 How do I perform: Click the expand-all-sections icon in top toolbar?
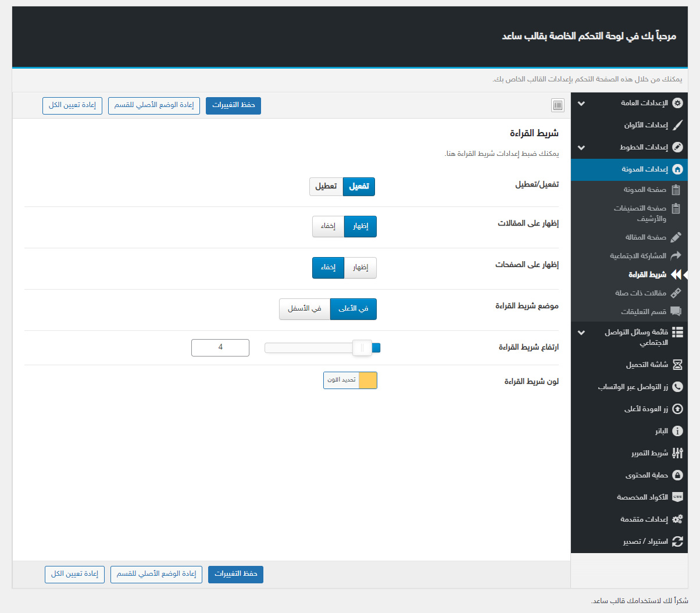tap(558, 105)
